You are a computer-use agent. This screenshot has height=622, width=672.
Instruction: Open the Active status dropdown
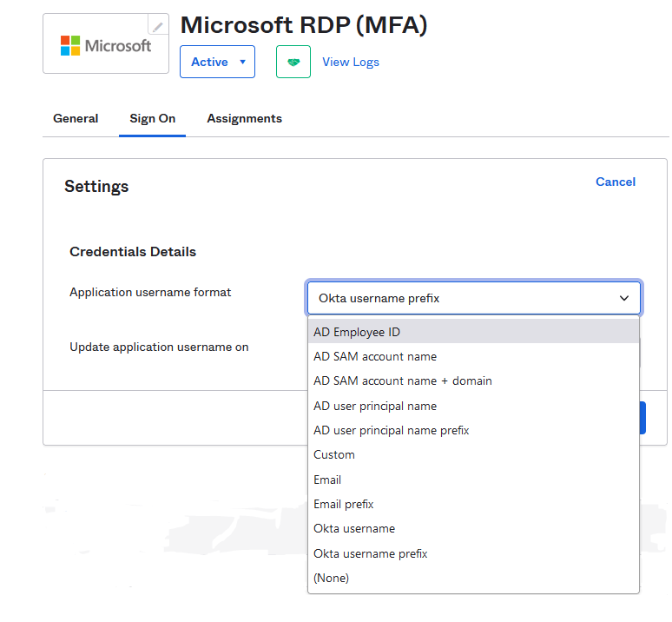coord(217,62)
